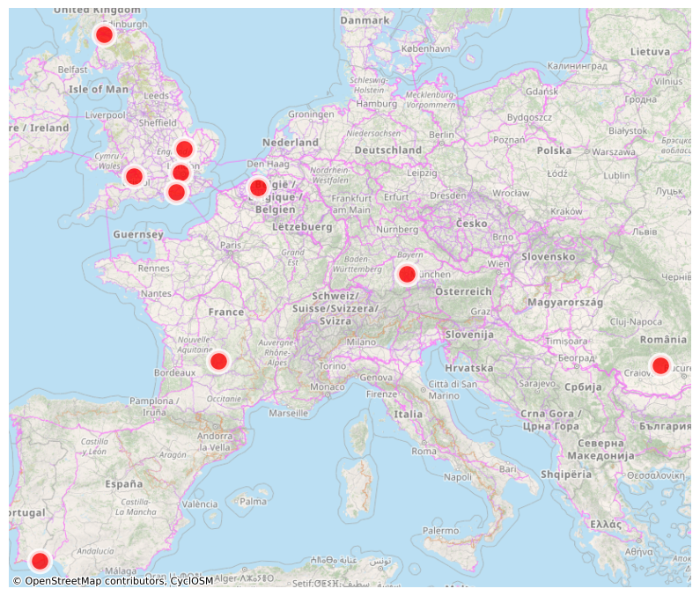Click the Nantes city label
Viewport: 700px width, 596px height.
point(156,293)
